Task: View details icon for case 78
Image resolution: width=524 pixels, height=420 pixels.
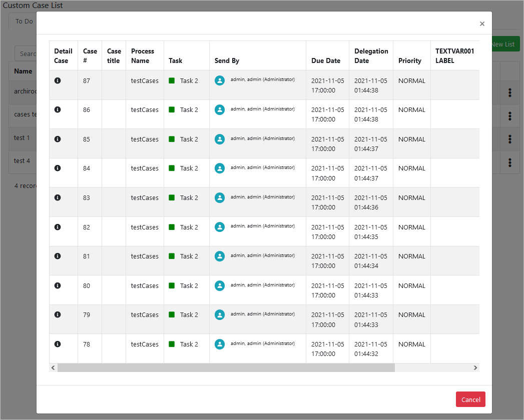Action: (58, 344)
